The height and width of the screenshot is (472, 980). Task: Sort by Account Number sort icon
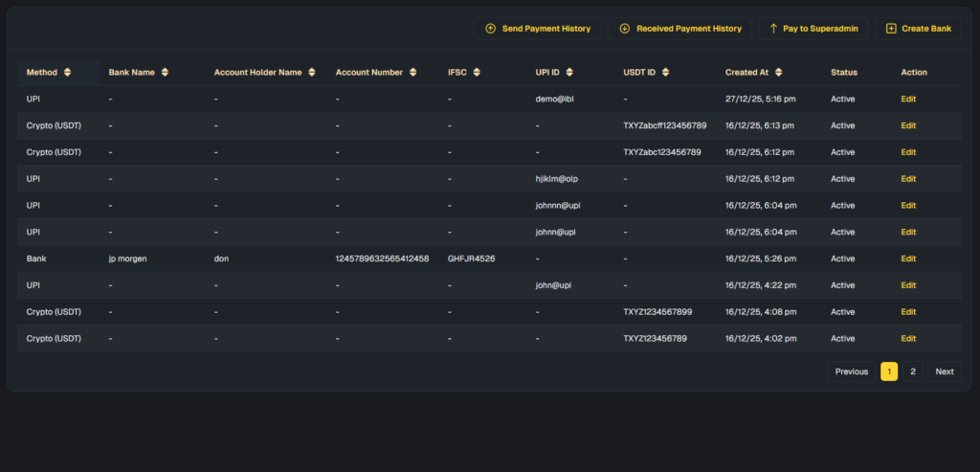[x=412, y=73]
